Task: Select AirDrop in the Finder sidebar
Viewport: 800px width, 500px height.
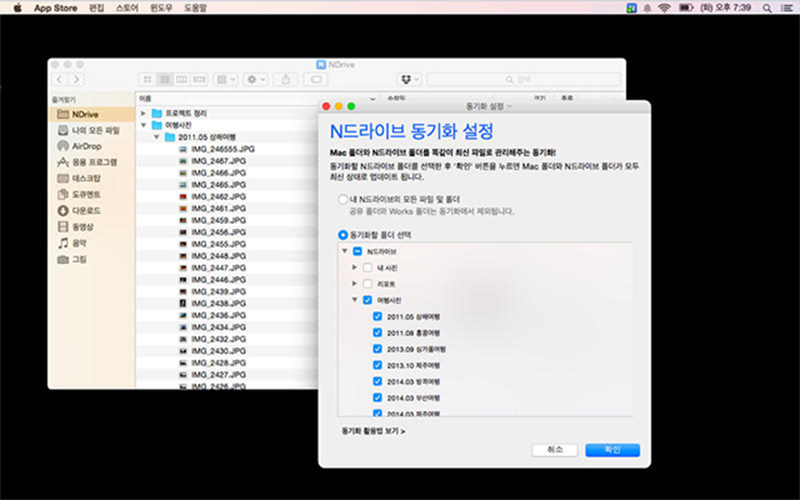Action: click(x=86, y=146)
